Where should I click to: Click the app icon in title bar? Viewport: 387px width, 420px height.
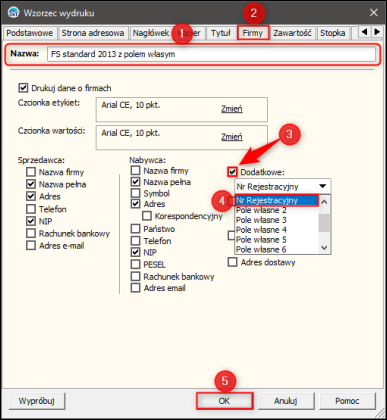(x=14, y=13)
